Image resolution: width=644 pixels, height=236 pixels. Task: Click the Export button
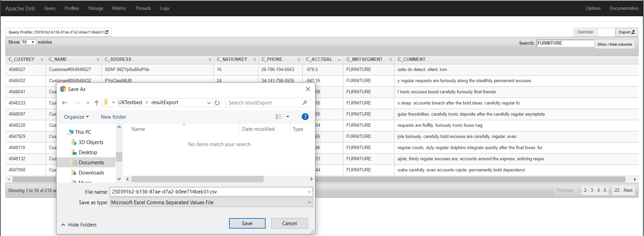tap(626, 32)
